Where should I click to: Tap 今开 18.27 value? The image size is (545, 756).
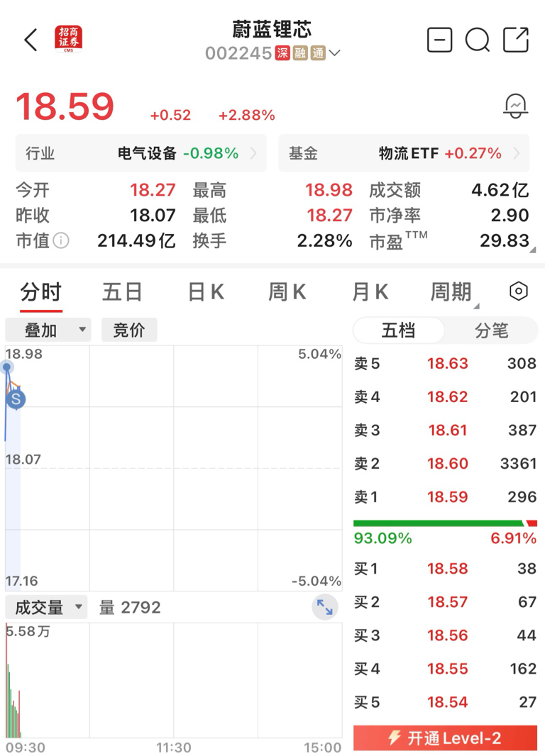pyautogui.click(x=153, y=190)
